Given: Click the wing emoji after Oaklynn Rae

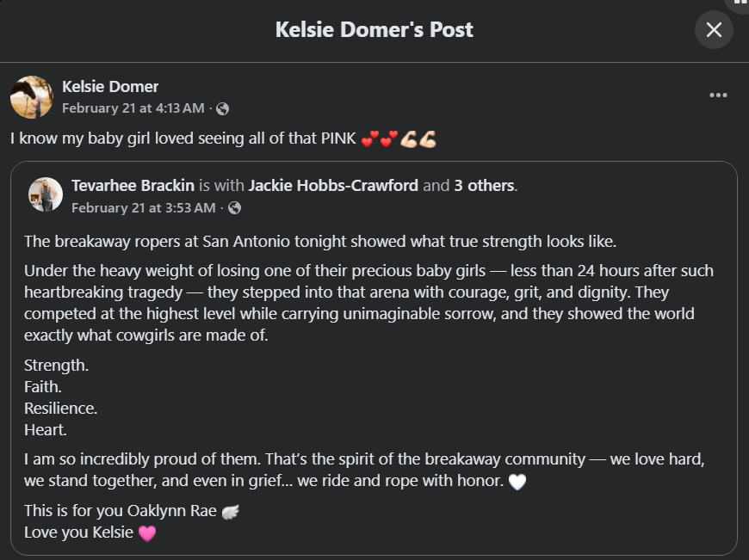Looking at the screenshot, I should (230, 512).
